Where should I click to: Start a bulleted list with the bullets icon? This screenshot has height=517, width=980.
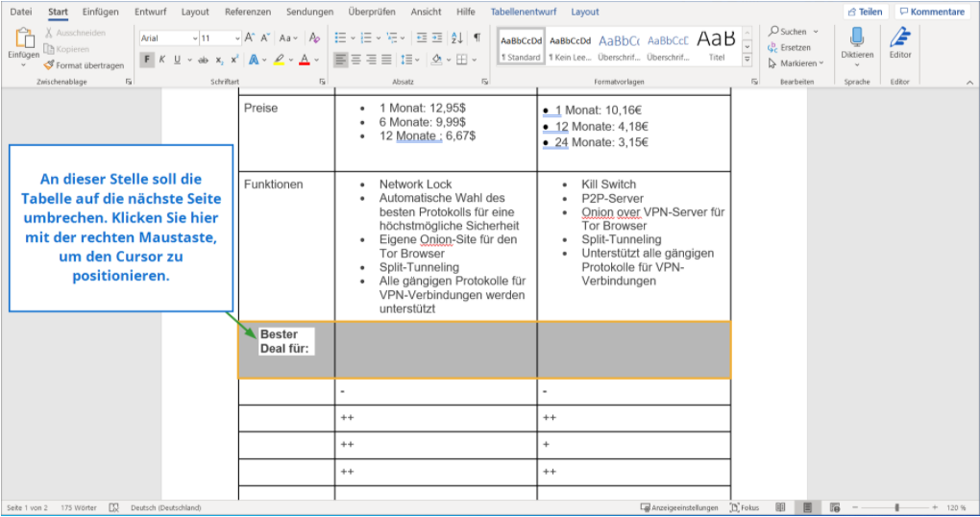coord(340,38)
